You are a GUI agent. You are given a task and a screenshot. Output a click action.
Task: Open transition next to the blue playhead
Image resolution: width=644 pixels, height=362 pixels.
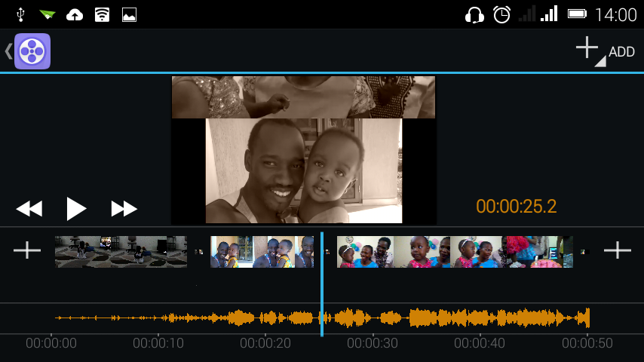pyautogui.click(x=327, y=252)
